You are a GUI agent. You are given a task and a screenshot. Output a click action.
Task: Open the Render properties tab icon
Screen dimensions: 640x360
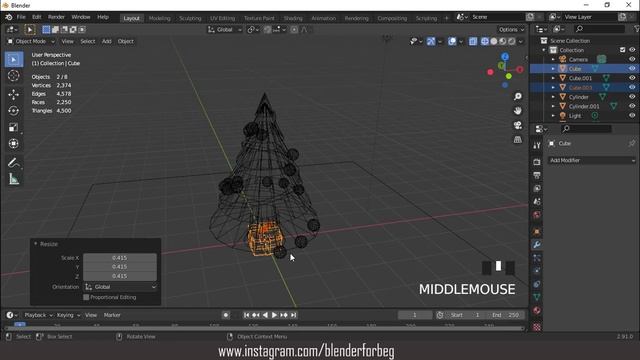click(537, 162)
